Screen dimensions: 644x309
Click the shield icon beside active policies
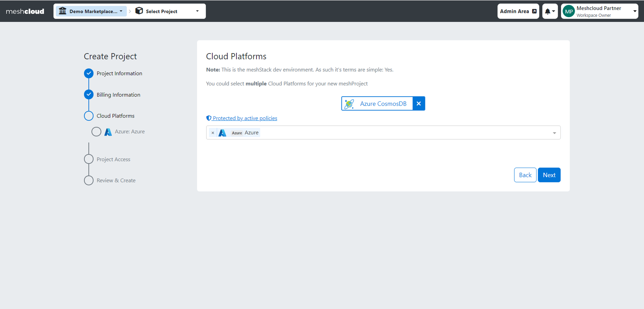pyautogui.click(x=209, y=118)
